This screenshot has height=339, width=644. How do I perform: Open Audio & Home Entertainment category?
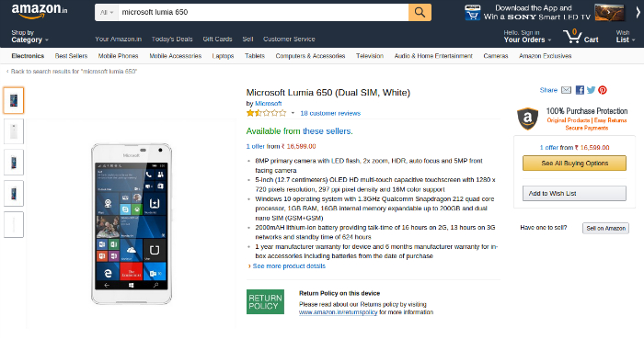pos(433,56)
